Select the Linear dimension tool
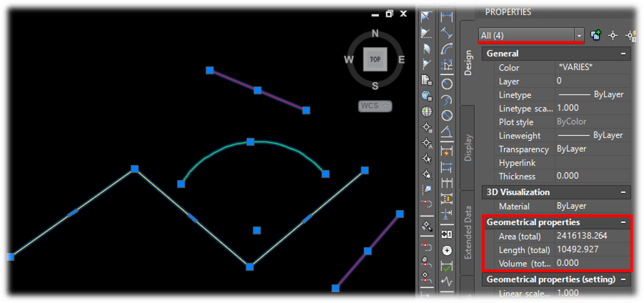The width and height of the screenshot is (644, 303). pyautogui.click(x=447, y=17)
